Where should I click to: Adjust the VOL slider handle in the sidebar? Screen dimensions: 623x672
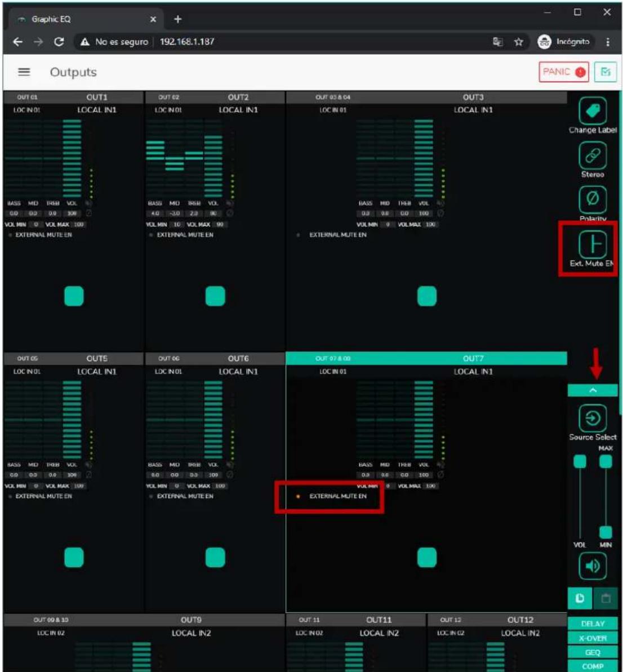click(580, 461)
